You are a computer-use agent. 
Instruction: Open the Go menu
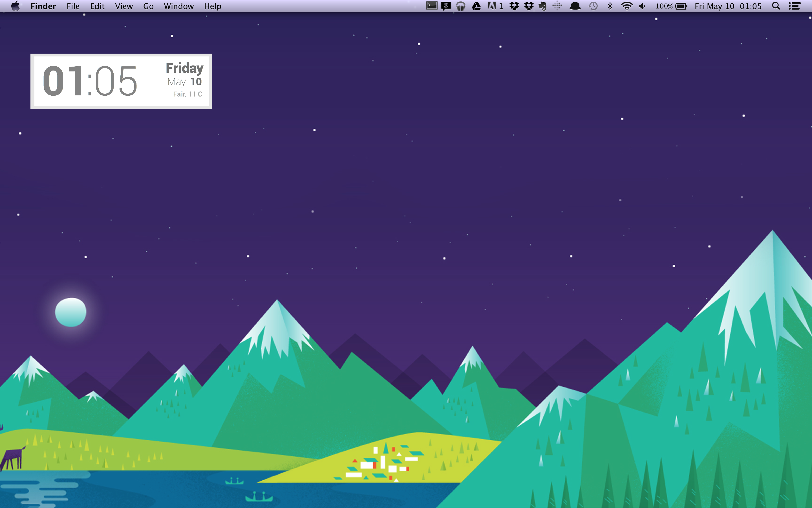coord(148,6)
